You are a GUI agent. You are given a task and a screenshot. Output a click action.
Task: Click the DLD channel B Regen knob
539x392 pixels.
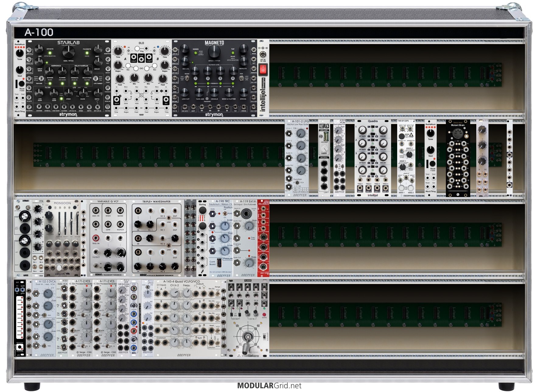coord(165,65)
